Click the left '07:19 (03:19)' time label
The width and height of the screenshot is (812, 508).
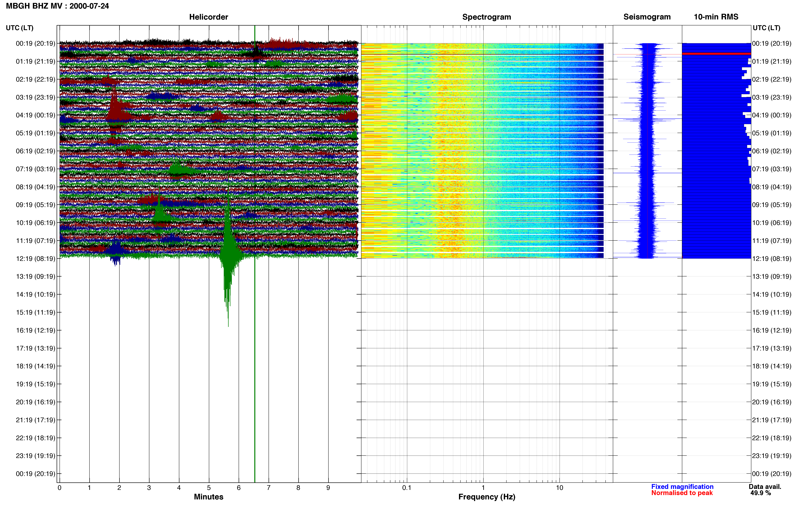[35, 169]
